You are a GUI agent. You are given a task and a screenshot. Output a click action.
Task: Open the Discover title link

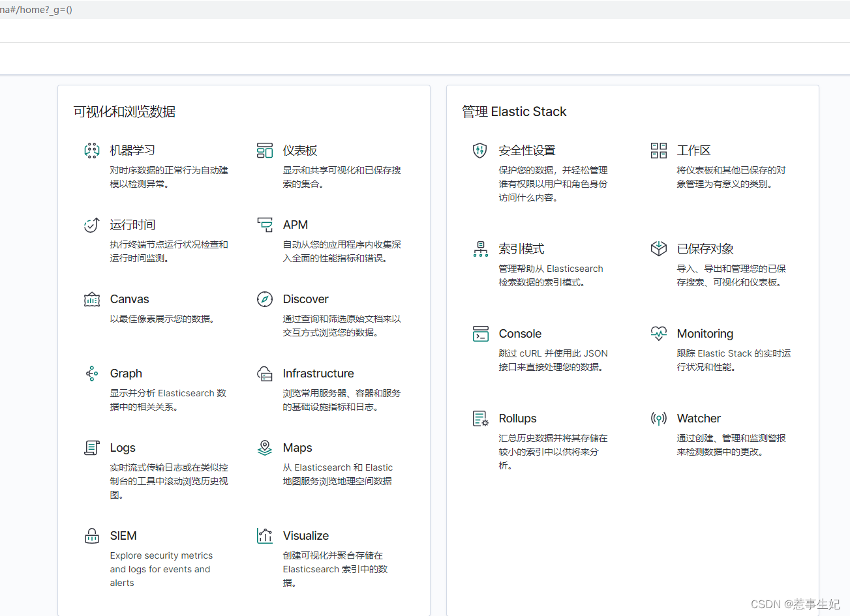click(x=305, y=299)
